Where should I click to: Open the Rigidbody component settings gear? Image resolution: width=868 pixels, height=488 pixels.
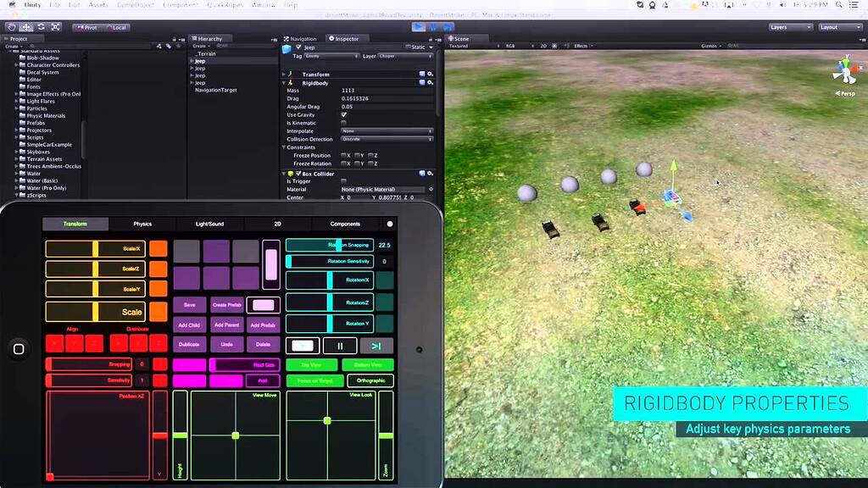tap(429, 82)
